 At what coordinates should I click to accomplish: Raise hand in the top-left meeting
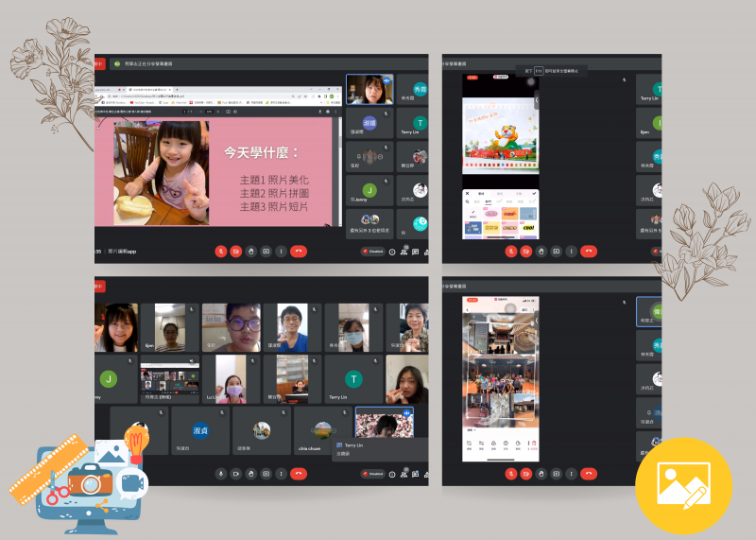point(250,252)
